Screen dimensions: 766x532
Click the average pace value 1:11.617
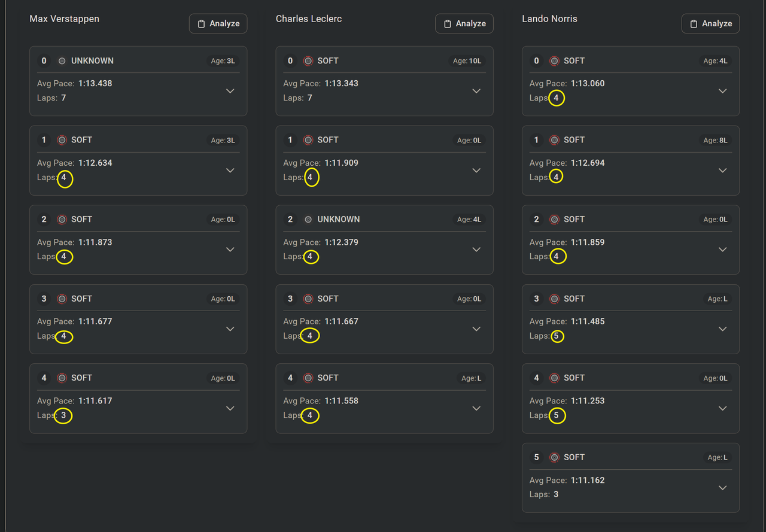pos(95,401)
